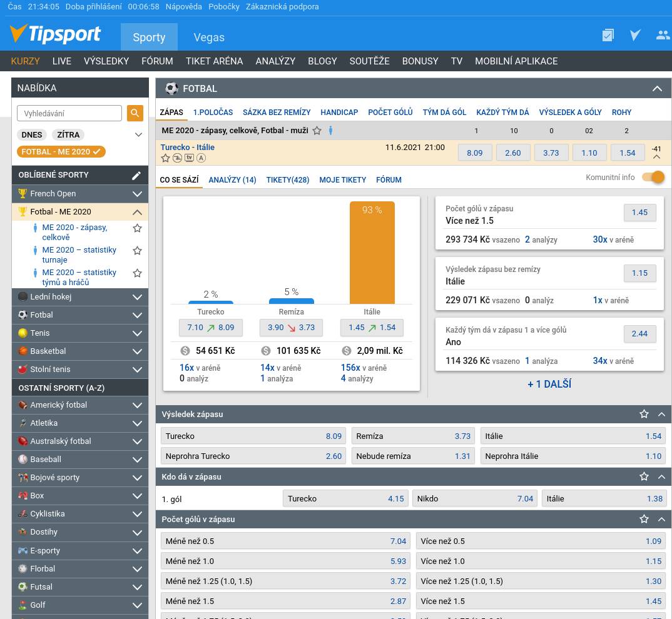Open MOBILNÍ APLIKACE menu item
The height and width of the screenshot is (619, 672).
click(x=516, y=61)
